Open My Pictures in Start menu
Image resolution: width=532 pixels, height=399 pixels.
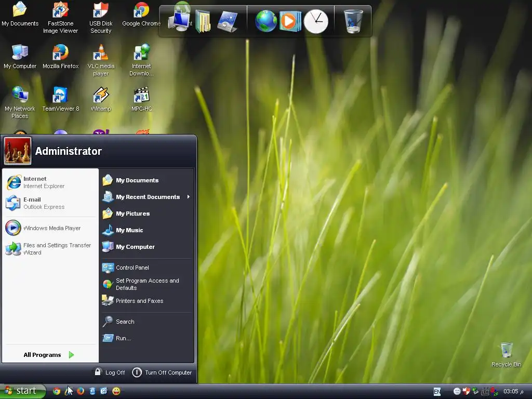(147, 214)
